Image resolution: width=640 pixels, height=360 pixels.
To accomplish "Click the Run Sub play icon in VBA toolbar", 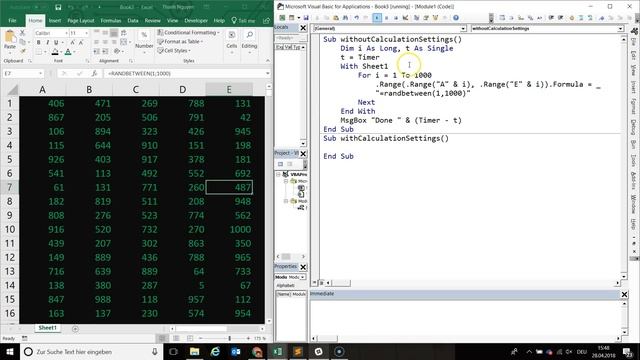I will 377,18.
